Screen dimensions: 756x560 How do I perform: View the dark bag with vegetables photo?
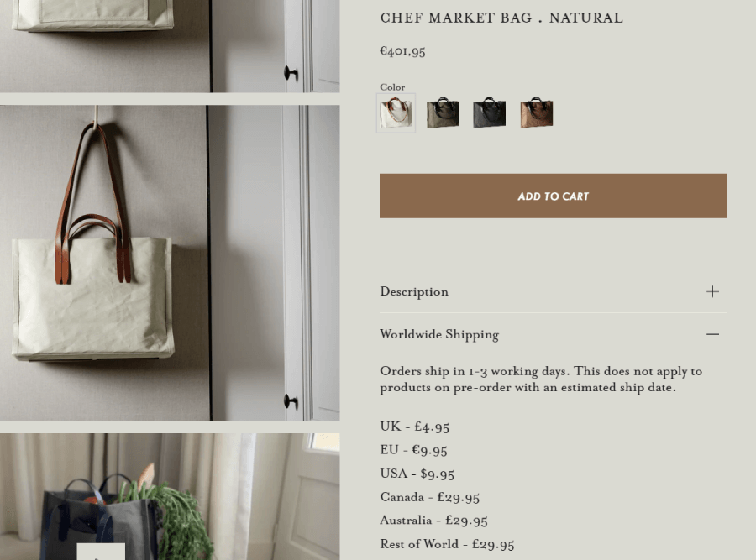(x=170, y=496)
